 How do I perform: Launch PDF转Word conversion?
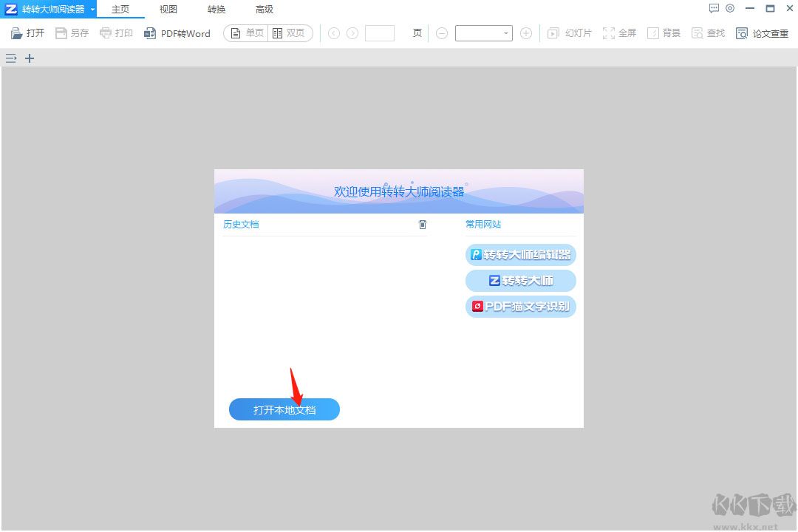click(x=177, y=33)
